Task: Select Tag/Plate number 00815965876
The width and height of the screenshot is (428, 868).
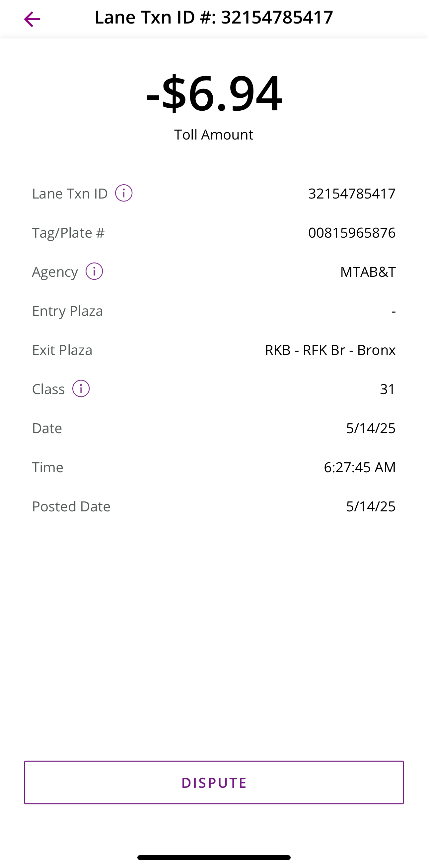Action: pyautogui.click(x=352, y=233)
